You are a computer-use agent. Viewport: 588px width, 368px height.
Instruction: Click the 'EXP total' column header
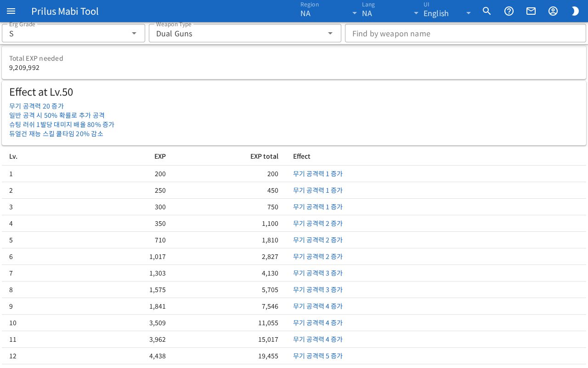tap(264, 156)
